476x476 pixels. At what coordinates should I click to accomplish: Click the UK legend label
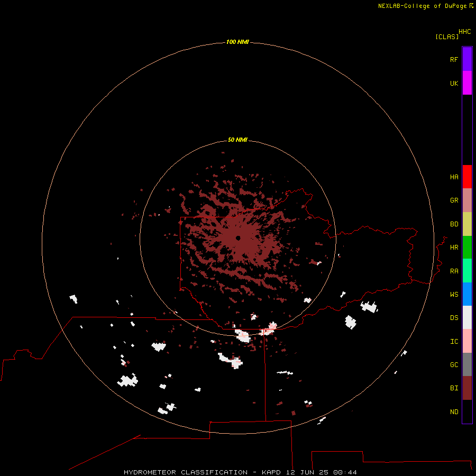(x=454, y=83)
